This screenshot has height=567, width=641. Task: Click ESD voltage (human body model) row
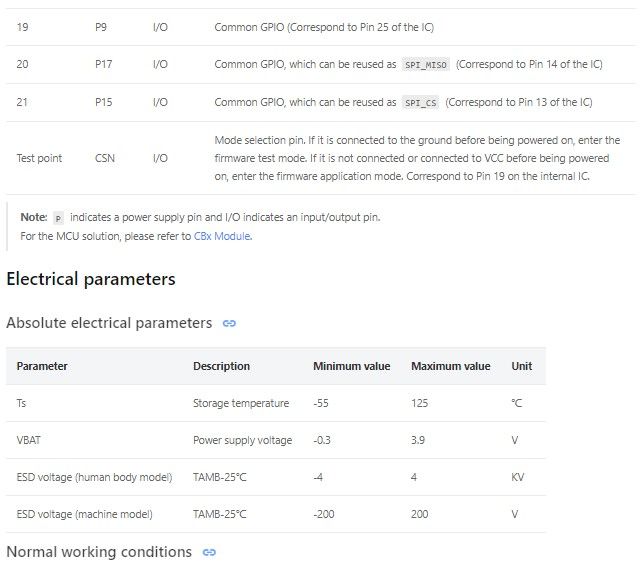point(276,477)
